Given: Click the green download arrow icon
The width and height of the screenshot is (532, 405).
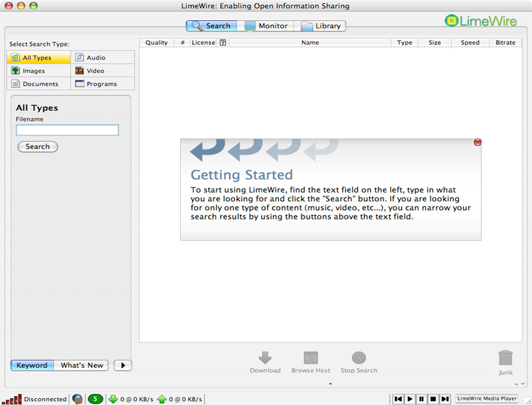Looking at the screenshot, I should pyautogui.click(x=113, y=399).
